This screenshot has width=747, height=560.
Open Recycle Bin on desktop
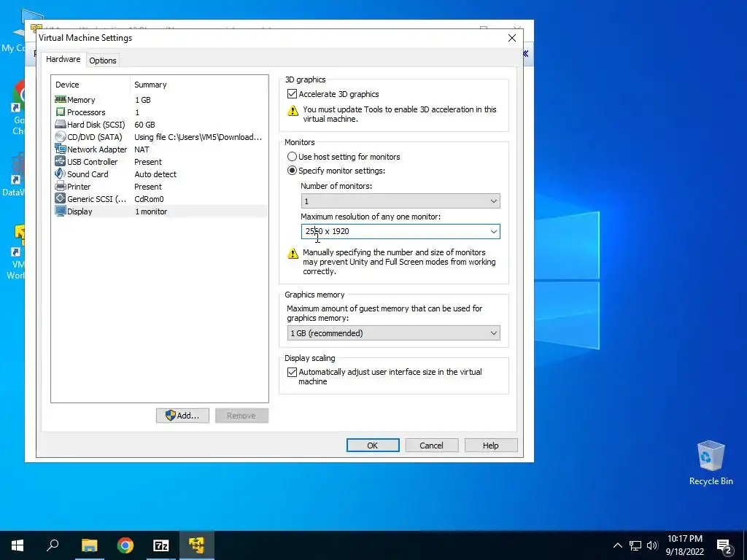pos(711,463)
